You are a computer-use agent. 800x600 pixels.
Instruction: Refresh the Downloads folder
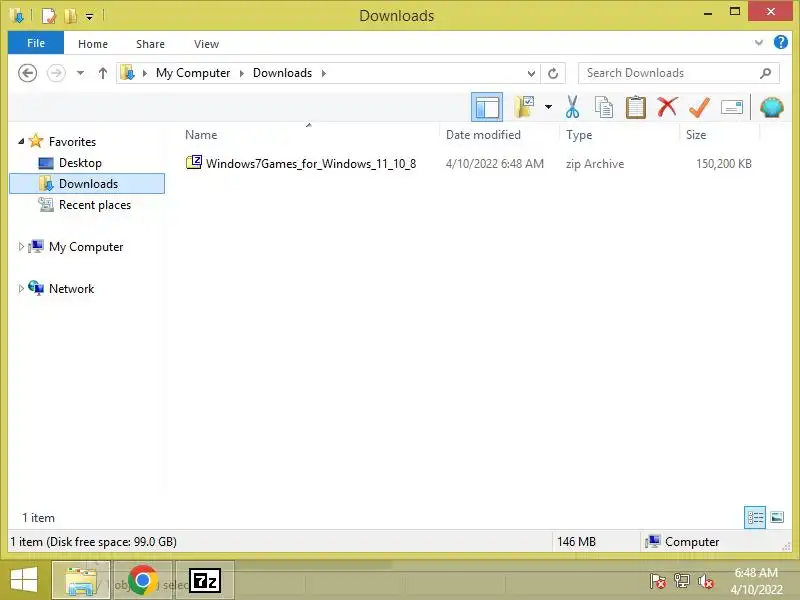553,73
